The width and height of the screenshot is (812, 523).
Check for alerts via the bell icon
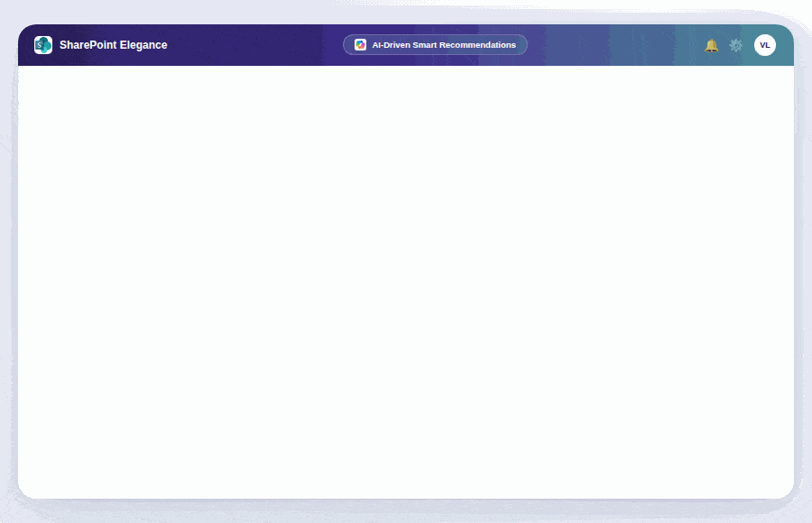[x=711, y=44]
